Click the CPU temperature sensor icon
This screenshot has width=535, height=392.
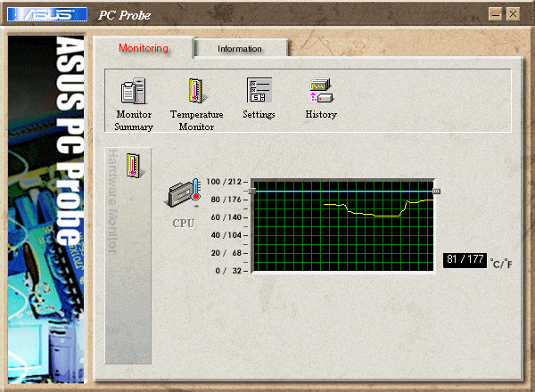[185, 192]
